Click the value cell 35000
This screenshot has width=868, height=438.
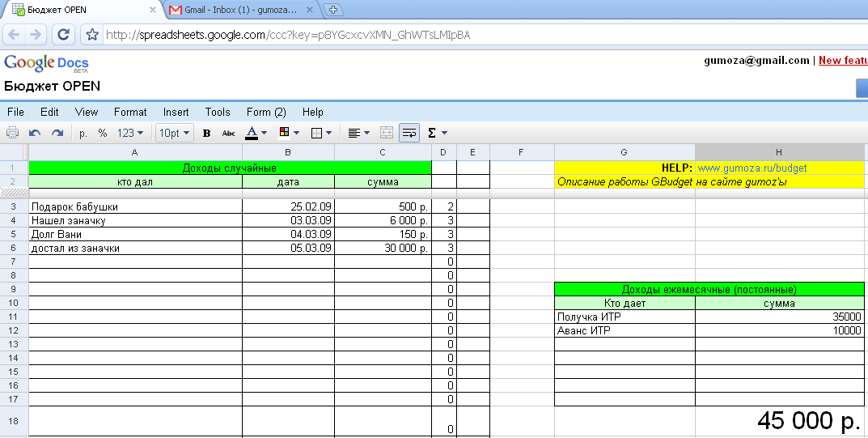coord(780,317)
